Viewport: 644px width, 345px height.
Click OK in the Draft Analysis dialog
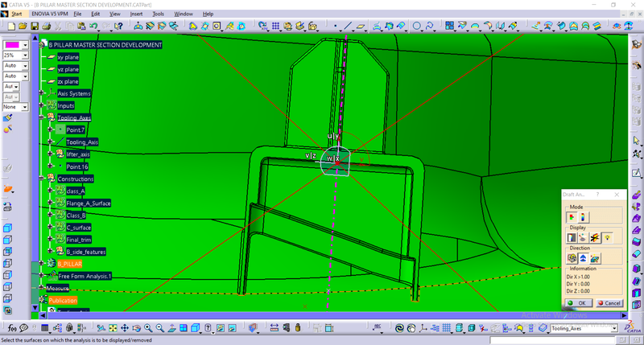coord(579,302)
